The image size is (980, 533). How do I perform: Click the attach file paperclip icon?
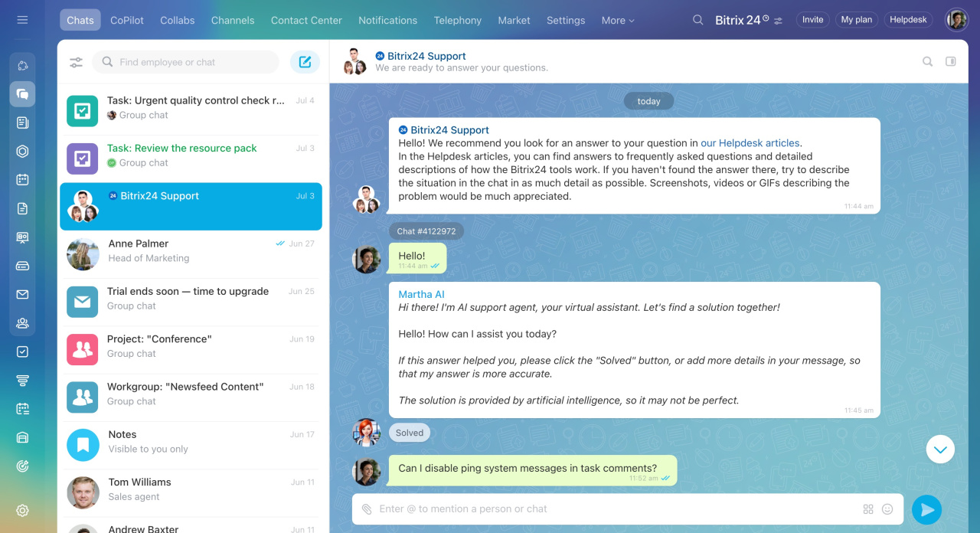[367, 509]
